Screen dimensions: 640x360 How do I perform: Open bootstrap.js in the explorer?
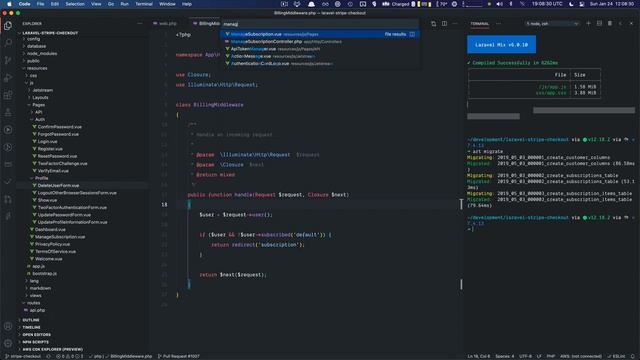pos(44,273)
